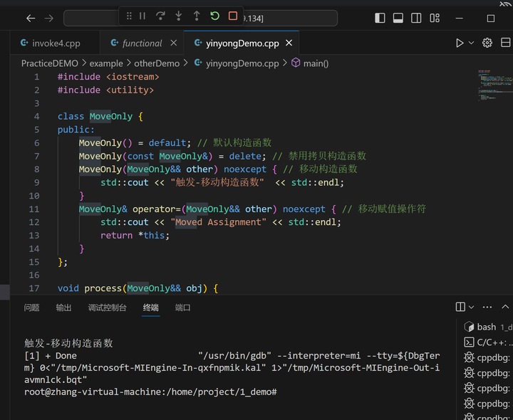The image size is (513, 420).
Task: Step out with the up arrow
Action: (x=197, y=16)
